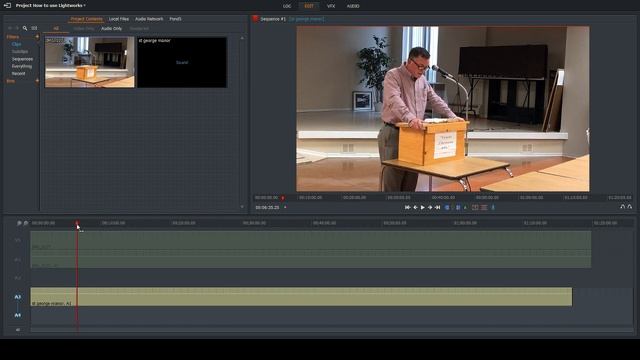640x360 pixels.
Task: Toggle the tile/list view icon
Action: point(34,28)
